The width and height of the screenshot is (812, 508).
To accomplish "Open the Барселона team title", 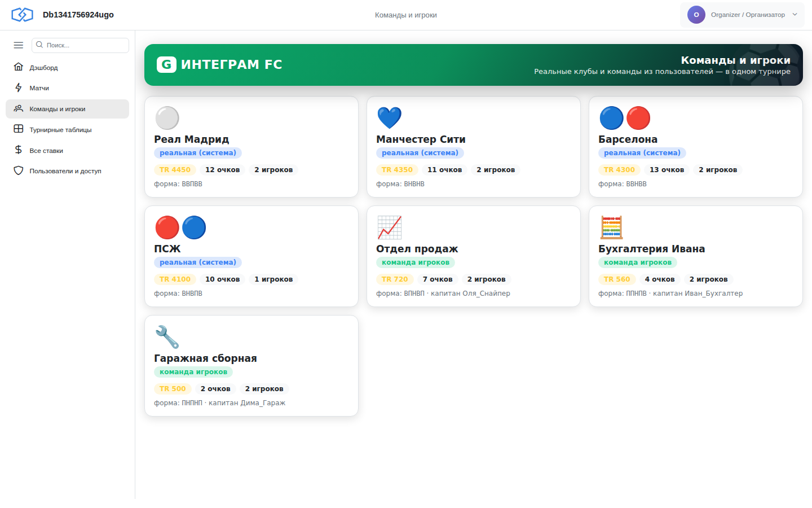I will pyautogui.click(x=628, y=139).
